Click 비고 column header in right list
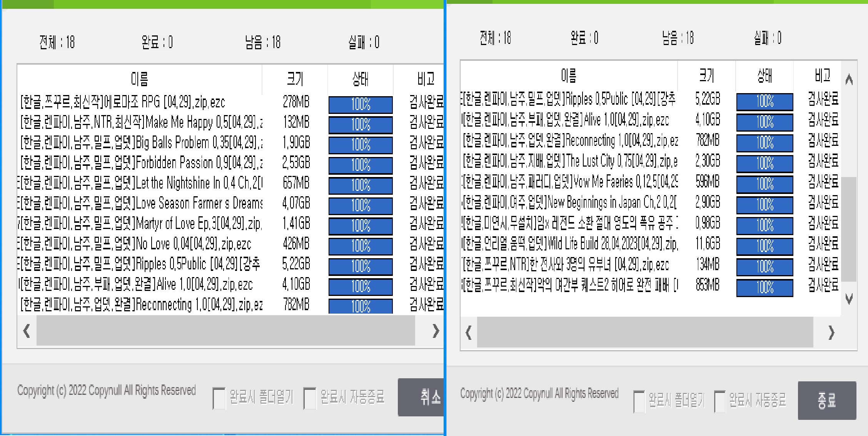 click(x=822, y=75)
